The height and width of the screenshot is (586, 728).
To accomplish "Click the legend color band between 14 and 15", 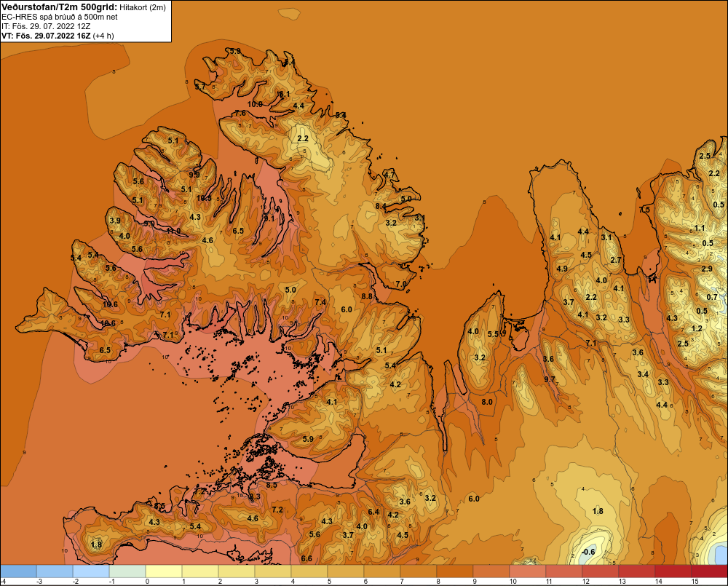I will tap(673, 571).
